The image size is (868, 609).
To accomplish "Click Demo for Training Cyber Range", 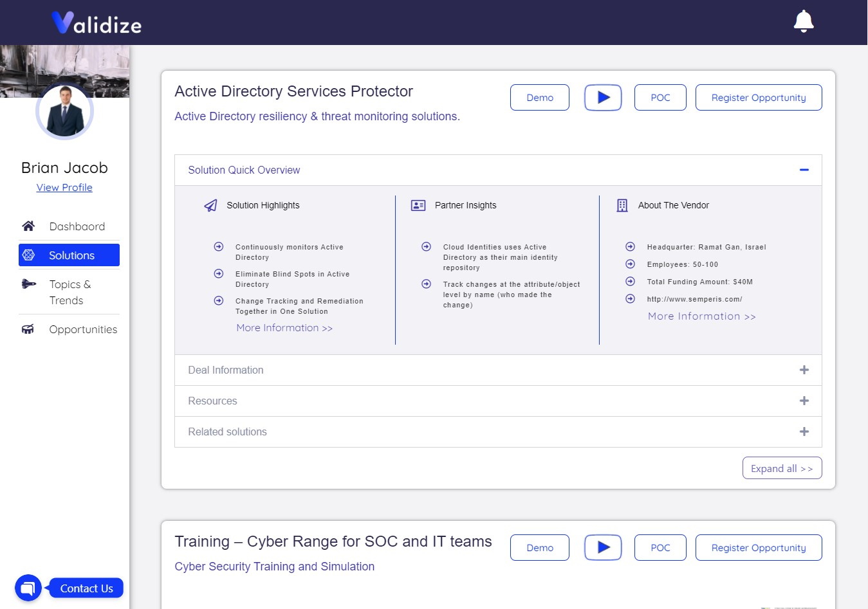I will point(540,548).
